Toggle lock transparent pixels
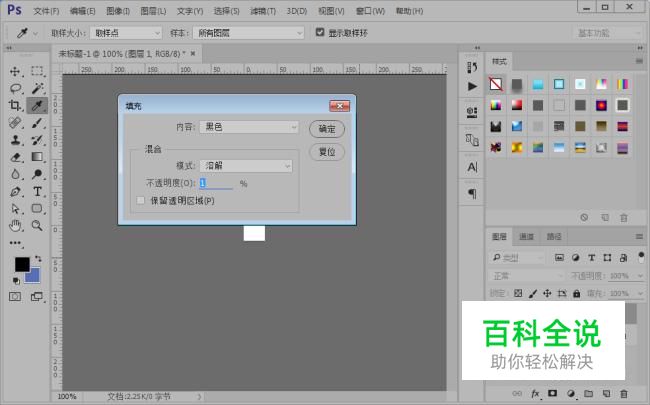 click(x=518, y=293)
